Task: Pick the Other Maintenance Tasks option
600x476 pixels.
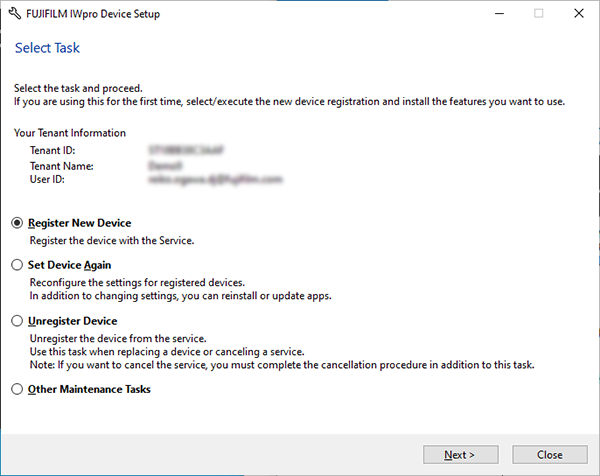Action: click(x=17, y=389)
